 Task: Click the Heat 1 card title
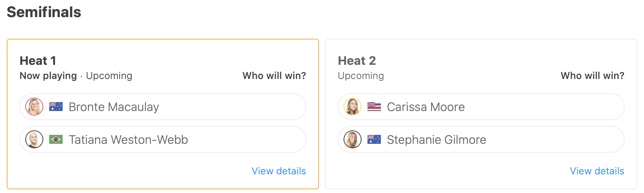(38, 61)
